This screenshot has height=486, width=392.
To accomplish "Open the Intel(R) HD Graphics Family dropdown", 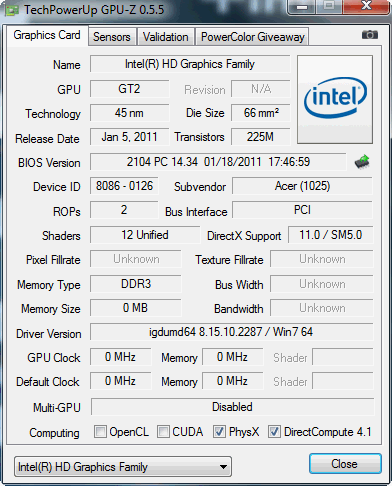I will [x=123, y=467].
